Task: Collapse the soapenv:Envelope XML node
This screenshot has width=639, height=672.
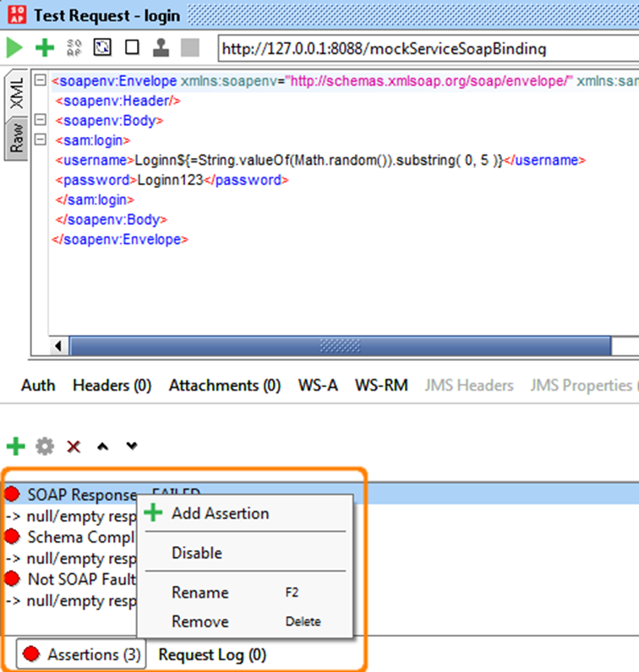Action: pos(41,80)
